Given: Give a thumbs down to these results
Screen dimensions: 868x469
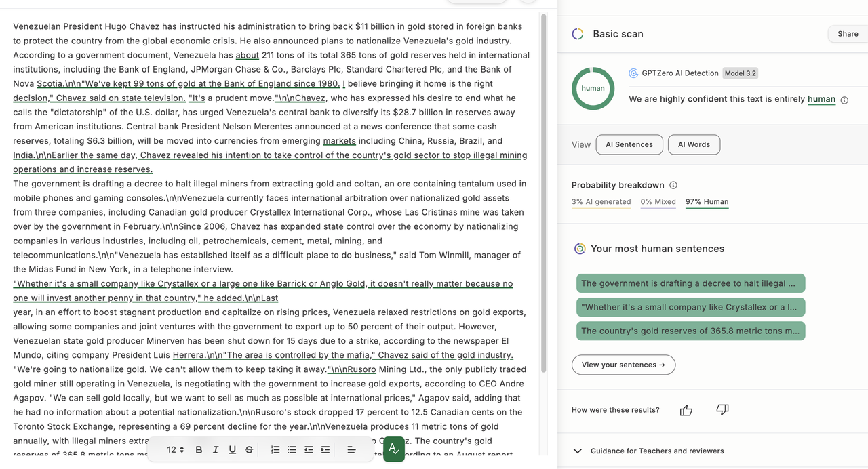Looking at the screenshot, I should [x=722, y=409].
